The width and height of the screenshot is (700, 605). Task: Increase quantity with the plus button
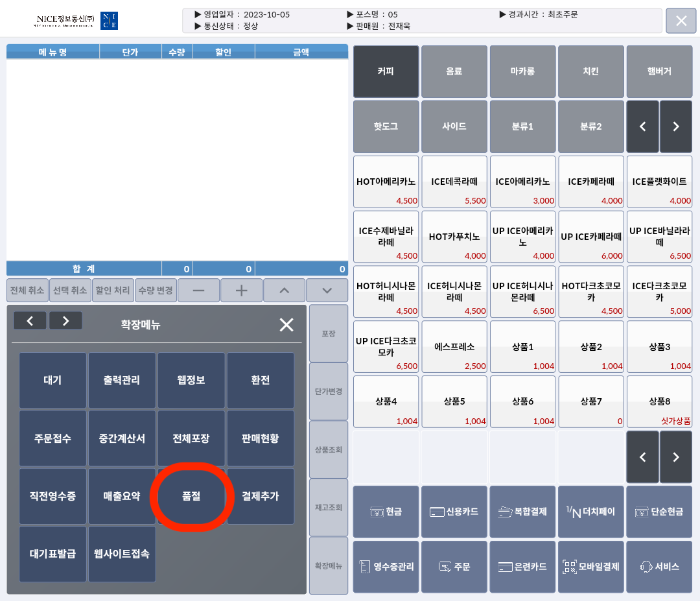coord(241,291)
